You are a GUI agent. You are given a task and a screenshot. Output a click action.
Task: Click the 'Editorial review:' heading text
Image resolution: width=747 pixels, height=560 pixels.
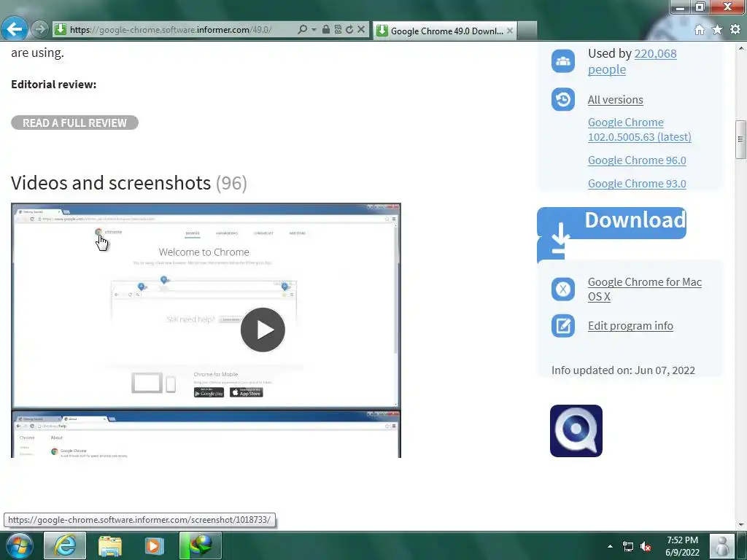(54, 85)
